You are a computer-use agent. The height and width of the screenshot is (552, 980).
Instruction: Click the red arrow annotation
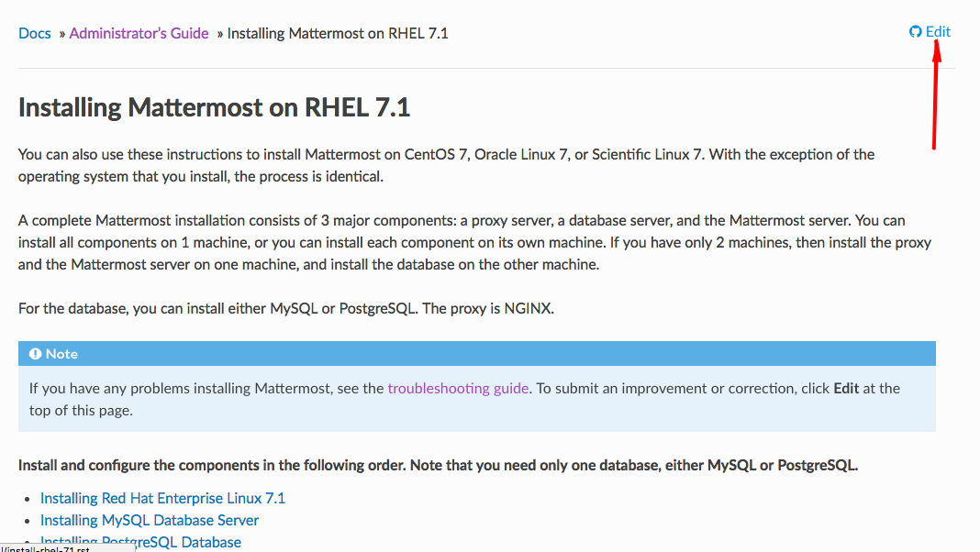936,95
